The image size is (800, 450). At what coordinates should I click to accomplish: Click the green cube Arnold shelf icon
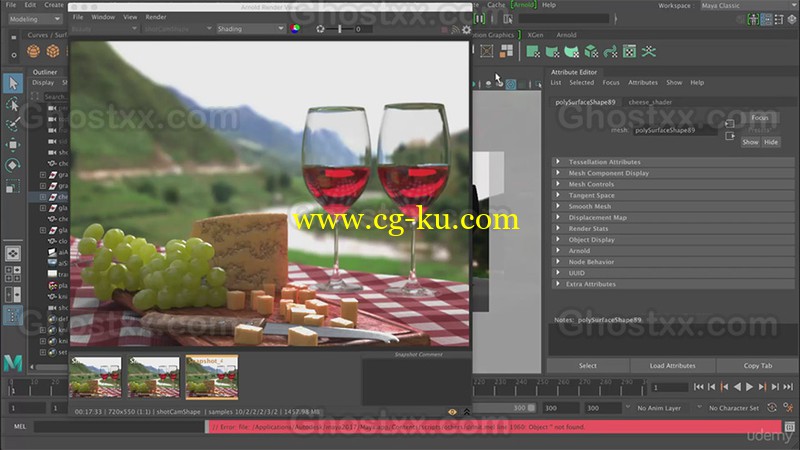(x=591, y=52)
